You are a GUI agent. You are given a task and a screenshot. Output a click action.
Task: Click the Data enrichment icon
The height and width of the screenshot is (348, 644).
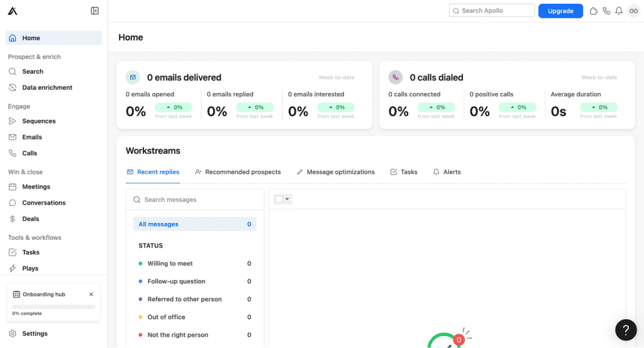point(13,87)
